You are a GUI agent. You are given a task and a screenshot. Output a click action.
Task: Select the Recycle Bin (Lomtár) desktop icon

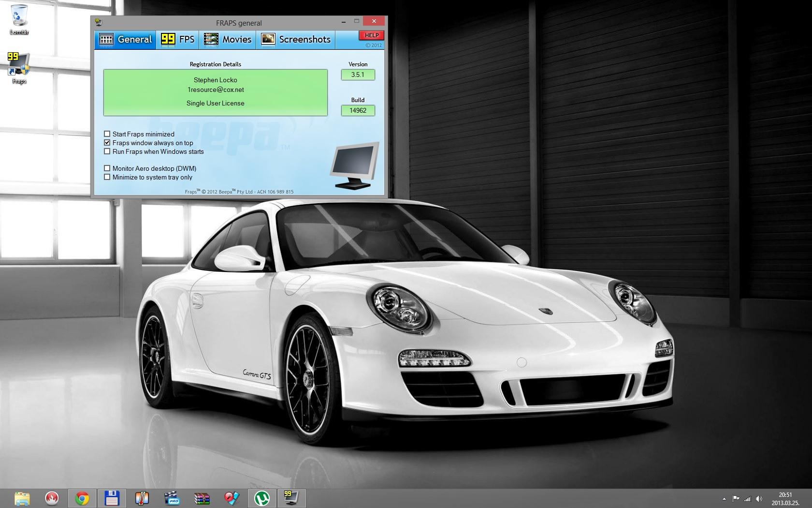(19, 19)
